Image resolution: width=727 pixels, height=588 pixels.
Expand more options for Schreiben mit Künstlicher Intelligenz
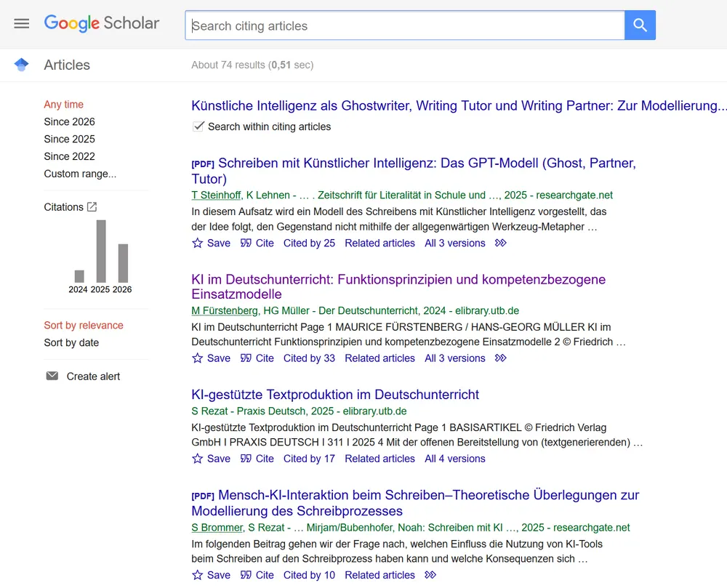[500, 243]
